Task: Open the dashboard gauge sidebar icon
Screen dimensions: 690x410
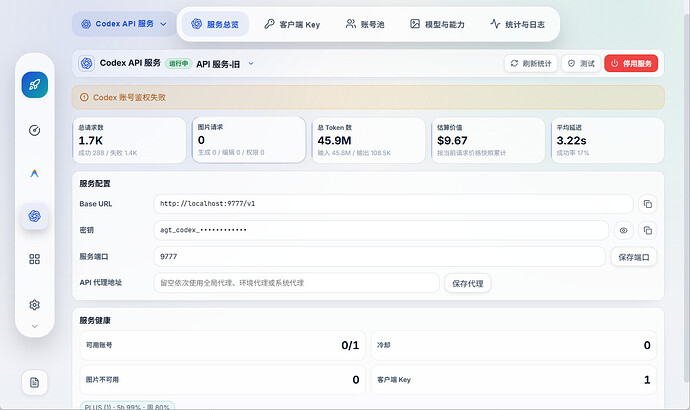Action: tap(34, 130)
